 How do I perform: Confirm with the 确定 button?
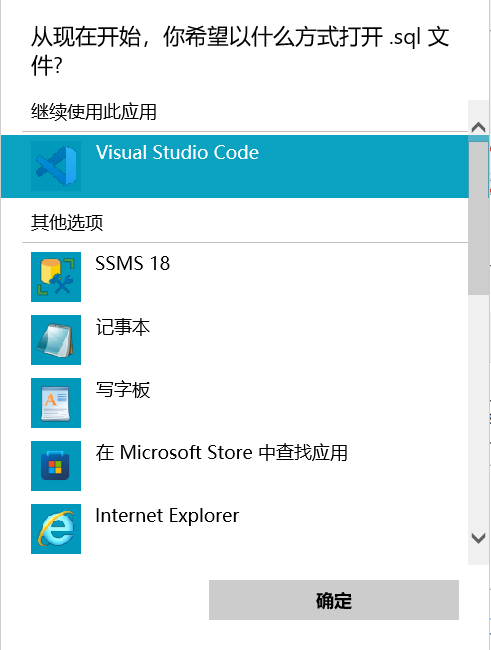(334, 600)
